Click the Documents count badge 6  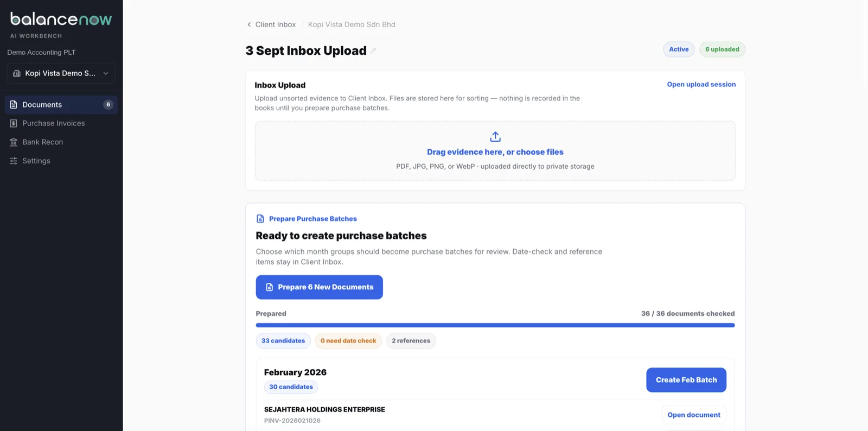click(x=108, y=105)
